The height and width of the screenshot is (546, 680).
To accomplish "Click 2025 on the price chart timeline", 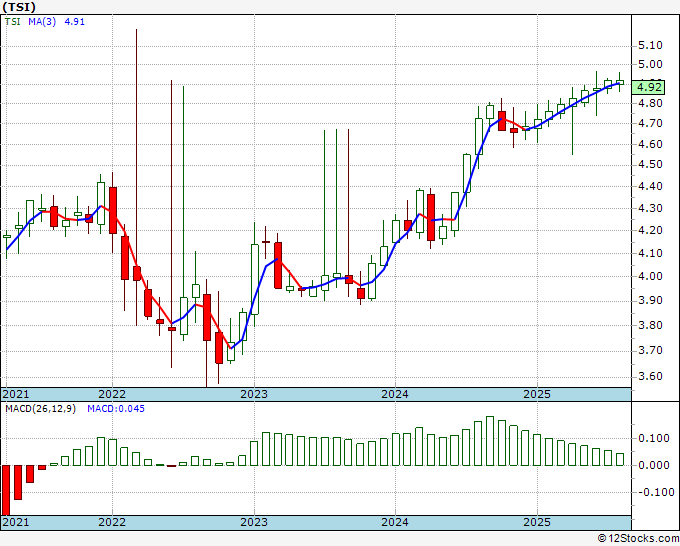I will [537, 394].
